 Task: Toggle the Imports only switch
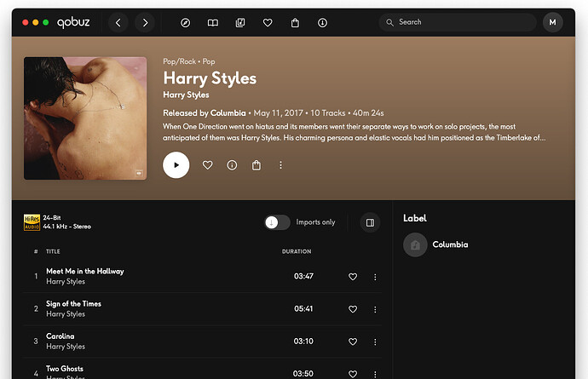[x=277, y=222]
